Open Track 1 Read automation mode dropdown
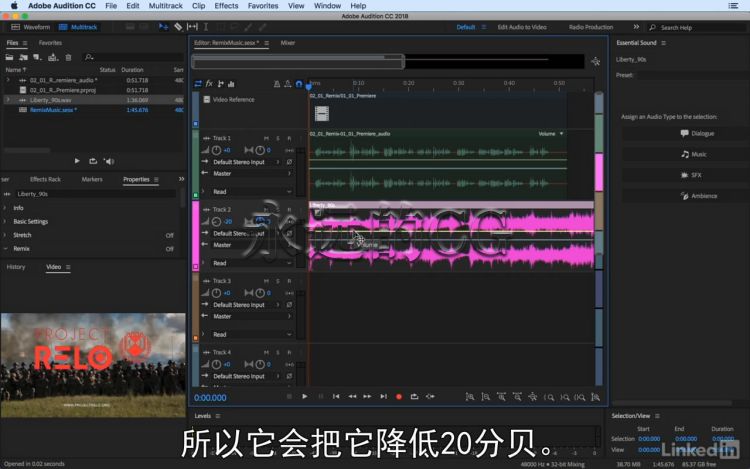Screen dimensions: 750x469 point(252,192)
